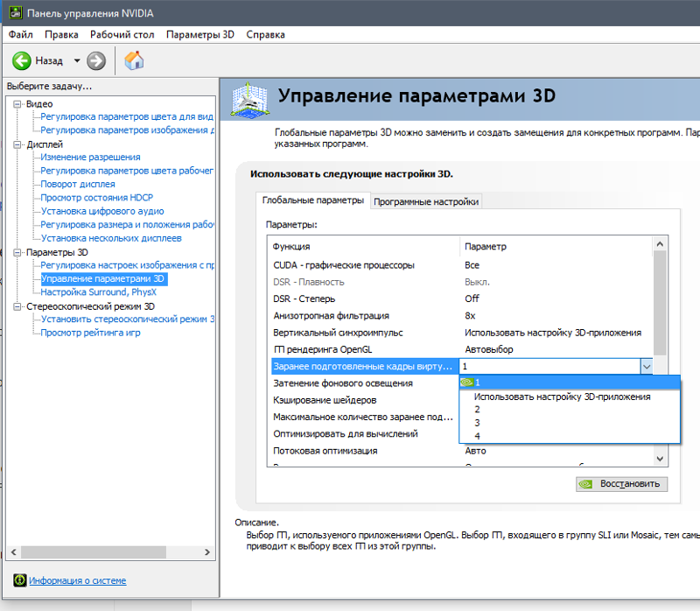This screenshot has height=611, width=700.
Task: Select the Потоковая оптимизация row
Action: (x=461, y=451)
